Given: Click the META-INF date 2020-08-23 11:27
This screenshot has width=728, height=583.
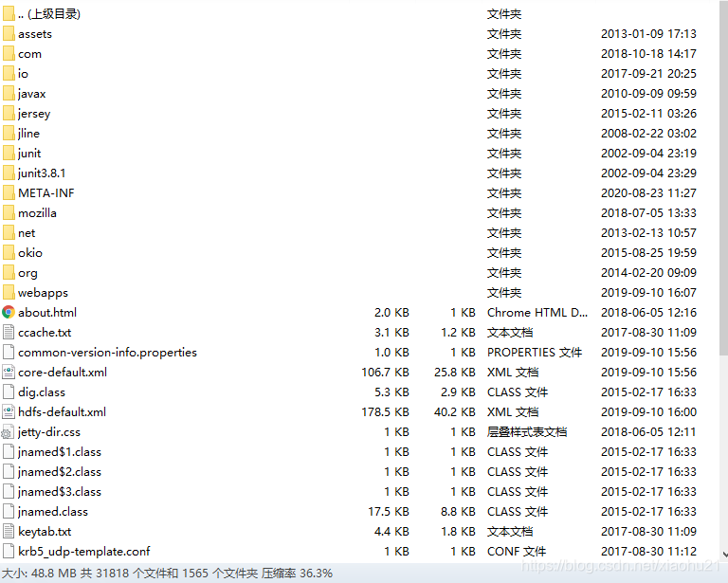Looking at the screenshot, I should point(648,193).
